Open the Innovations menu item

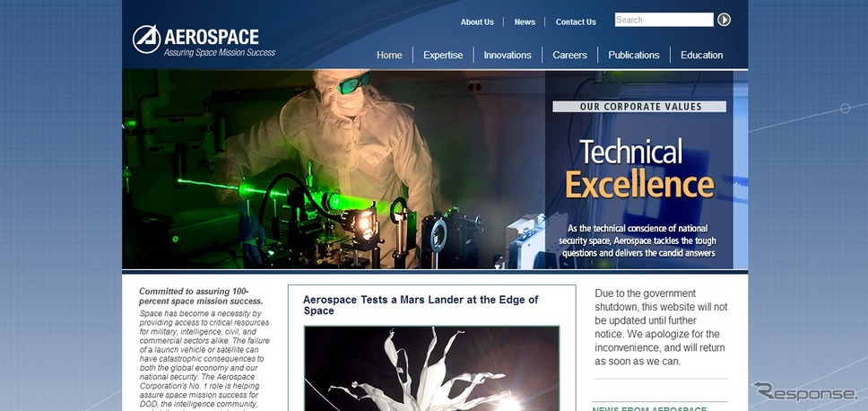click(x=508, y=55)
